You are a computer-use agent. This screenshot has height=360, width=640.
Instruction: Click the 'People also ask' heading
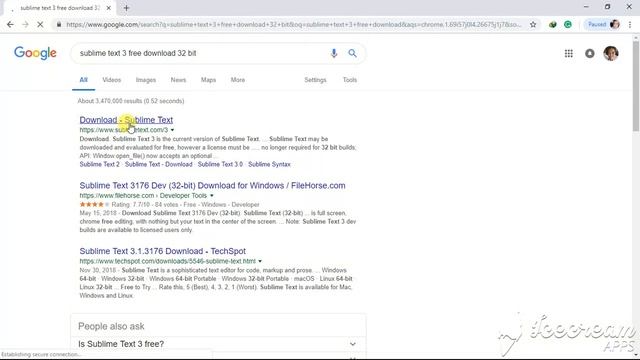111,326
